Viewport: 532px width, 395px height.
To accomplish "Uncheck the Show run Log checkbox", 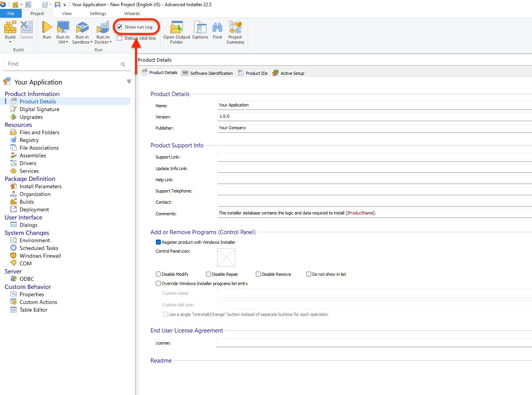I will (x=120, y=27).
